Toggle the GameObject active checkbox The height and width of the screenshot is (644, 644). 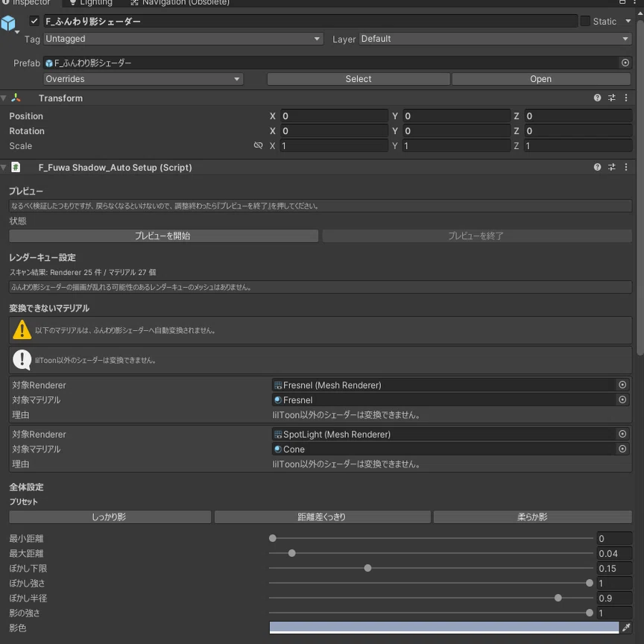pos(34,21)
